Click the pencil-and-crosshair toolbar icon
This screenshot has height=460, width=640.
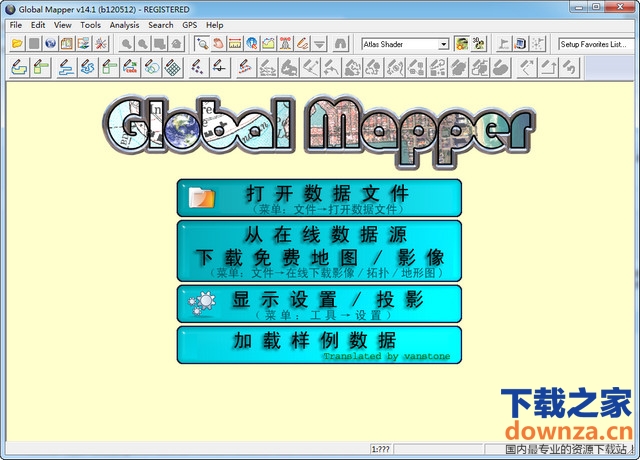(x=220, y=67)
